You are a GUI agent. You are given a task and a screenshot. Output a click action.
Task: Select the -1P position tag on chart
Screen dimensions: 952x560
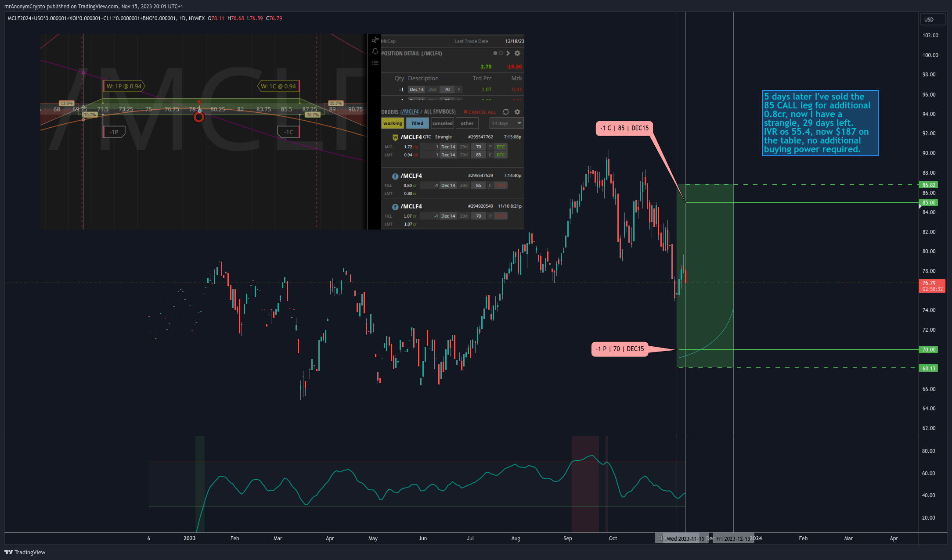pos(114,132)
